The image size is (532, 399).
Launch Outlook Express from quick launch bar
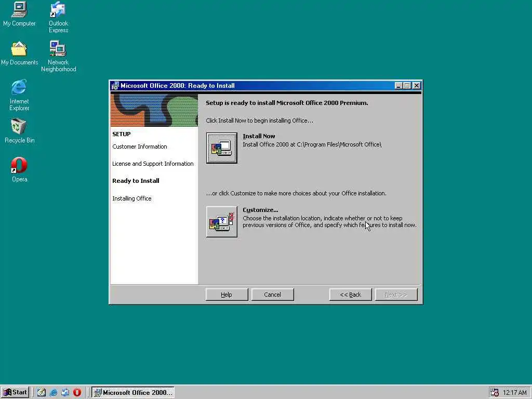[x=65, y=392]
